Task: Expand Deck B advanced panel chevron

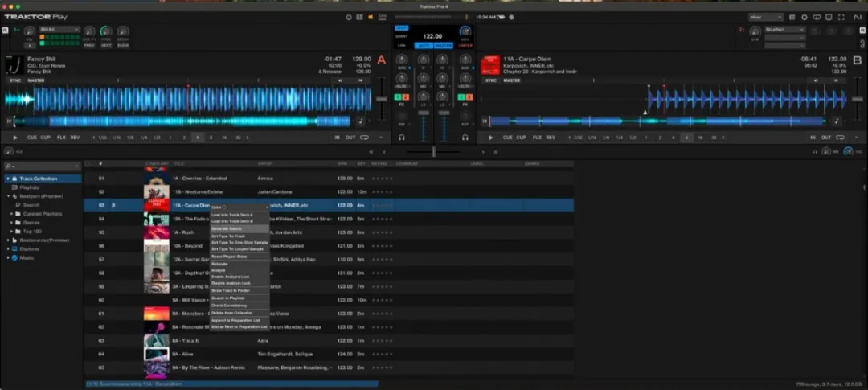Action: pyautogui.click(x=856, y=138)
